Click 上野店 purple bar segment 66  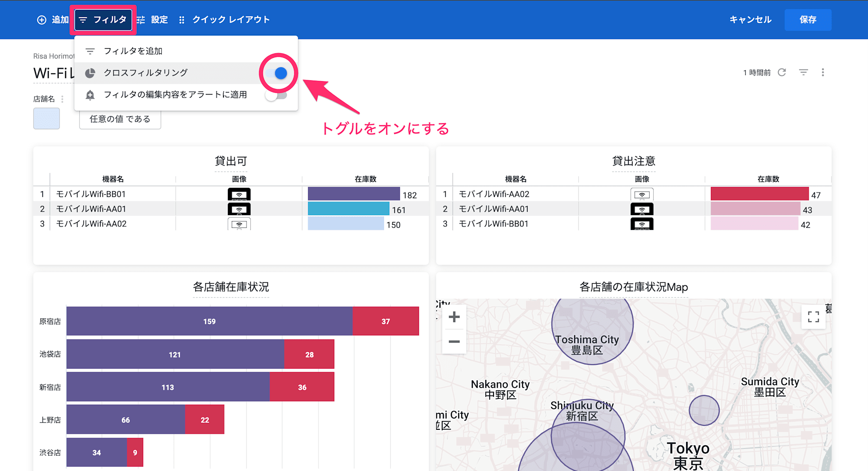pos(126,419)
